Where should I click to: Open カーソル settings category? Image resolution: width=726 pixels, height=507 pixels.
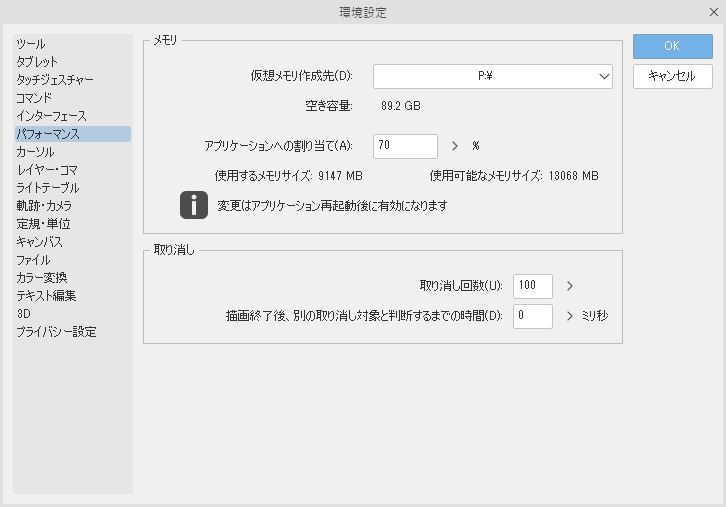35,152
